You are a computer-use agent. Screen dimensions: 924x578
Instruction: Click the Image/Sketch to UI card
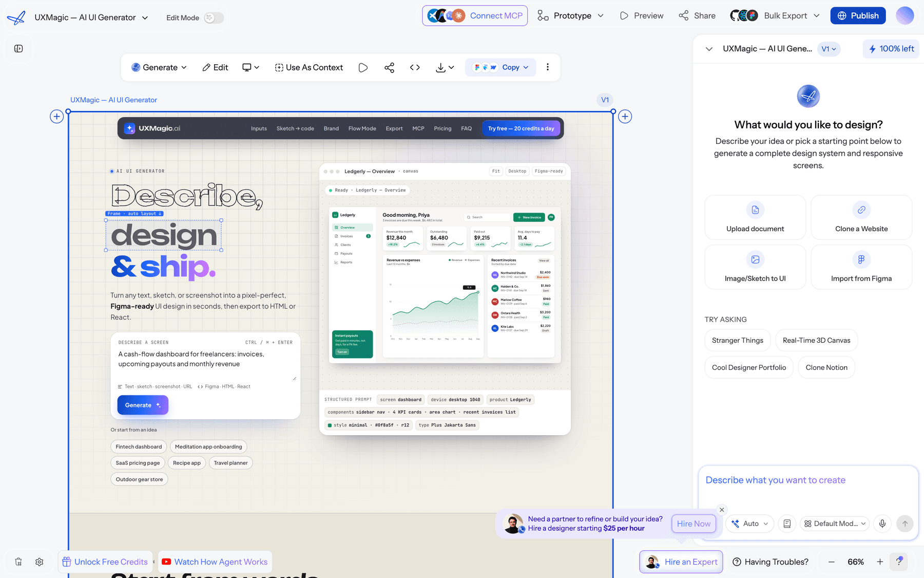tap(755, 267)
